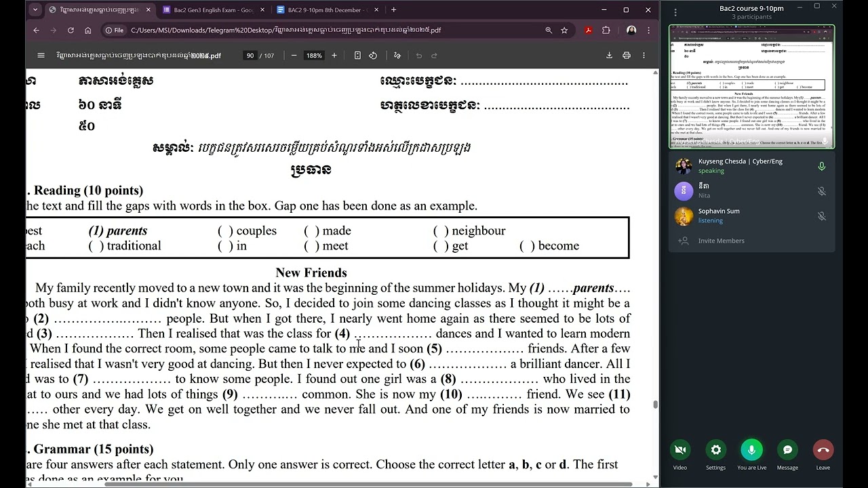Go back in browser history
The height and width of the screenshot is (488, 868).
pos(36,30)
